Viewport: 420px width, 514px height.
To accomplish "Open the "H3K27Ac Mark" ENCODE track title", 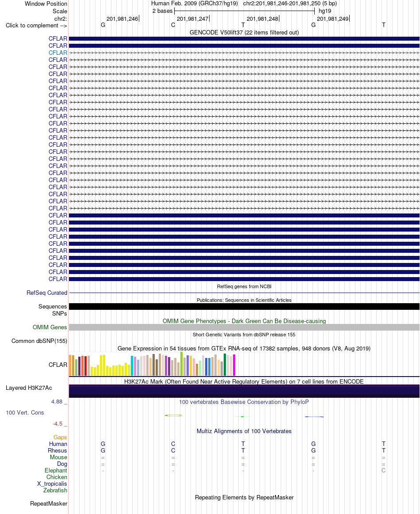I will (x=244, y=381).
